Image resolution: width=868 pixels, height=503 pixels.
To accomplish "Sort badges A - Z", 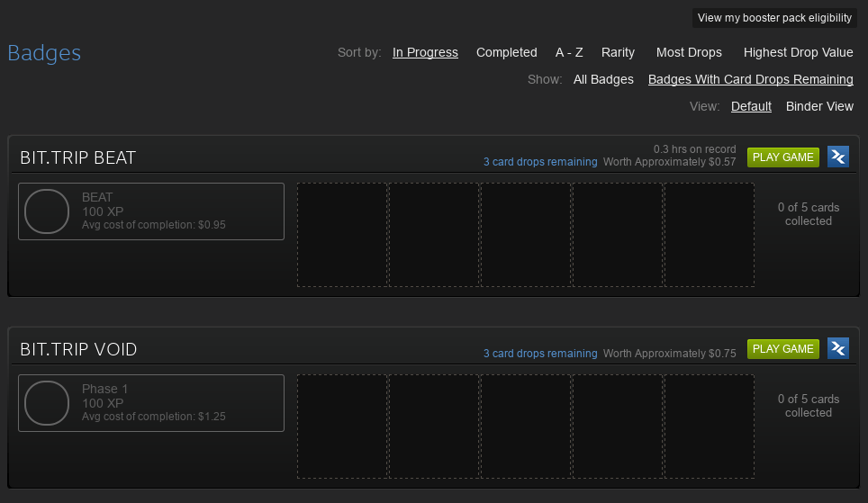I will tap(569, 52).
